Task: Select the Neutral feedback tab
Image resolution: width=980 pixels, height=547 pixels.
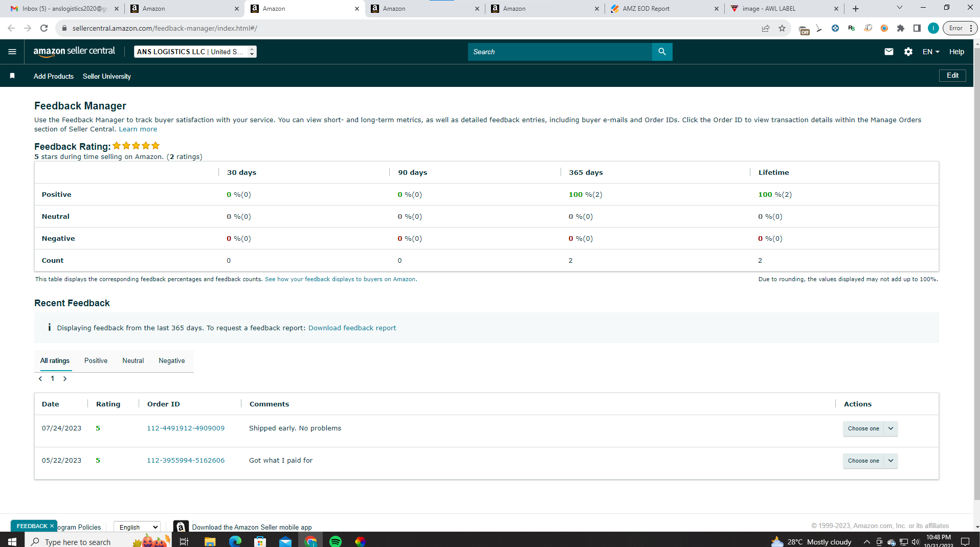Action: [133, 360]
